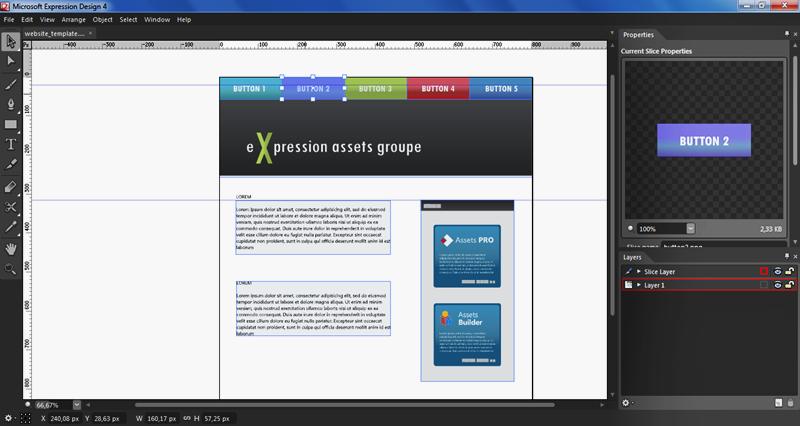Click the Delete Layer trash icon
The image size is (800, 426).
click(790, 403)
